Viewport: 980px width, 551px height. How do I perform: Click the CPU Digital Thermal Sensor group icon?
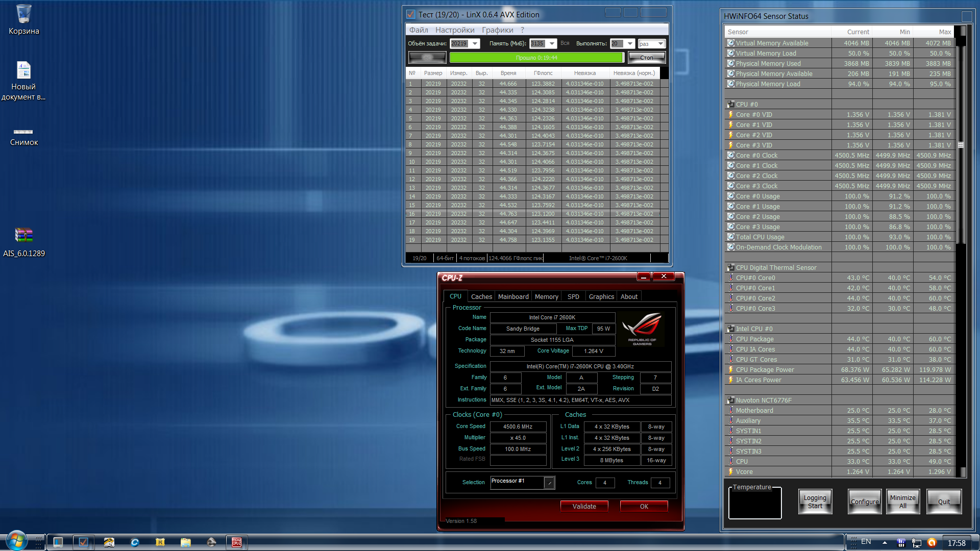tap(731, 268)
